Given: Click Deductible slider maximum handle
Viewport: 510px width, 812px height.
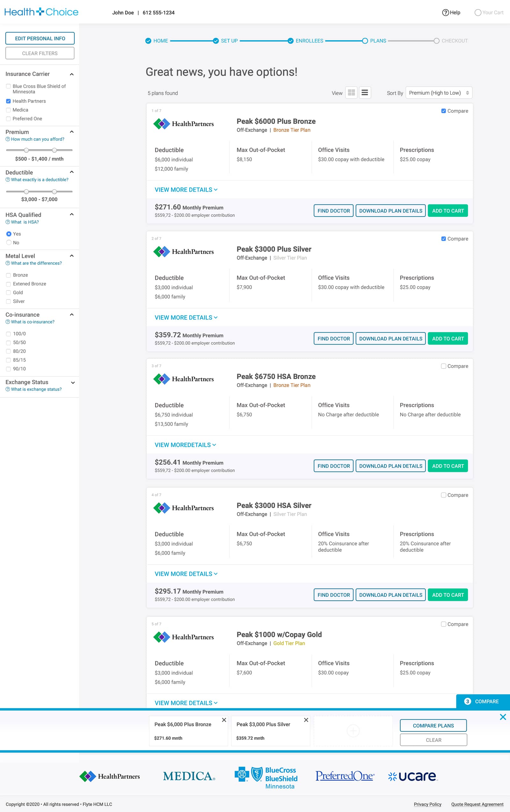Looking at the screenshot, I should pos(54,192).
